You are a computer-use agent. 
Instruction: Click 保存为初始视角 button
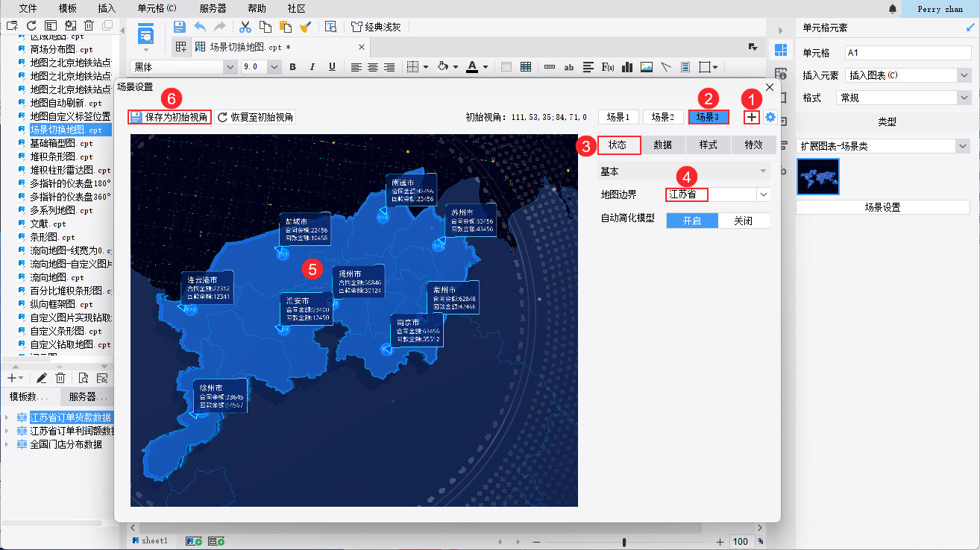pos(169,117)
